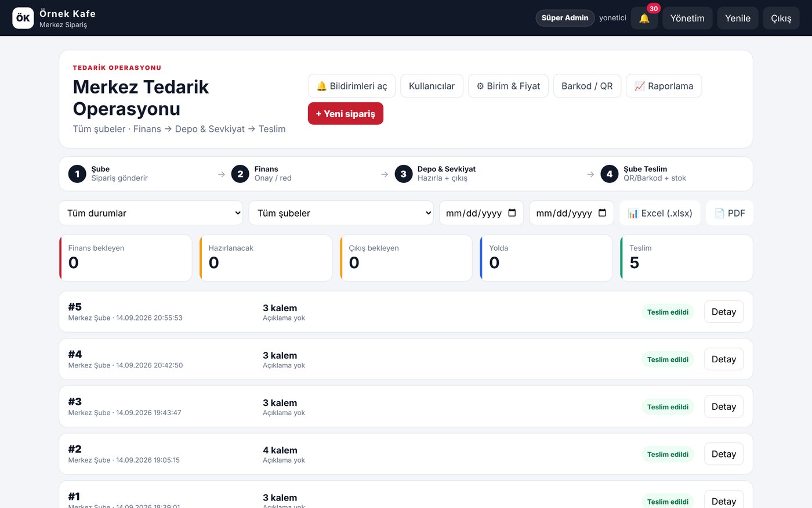
Task: Open Detay for order #4
Action: click(724, 359)
